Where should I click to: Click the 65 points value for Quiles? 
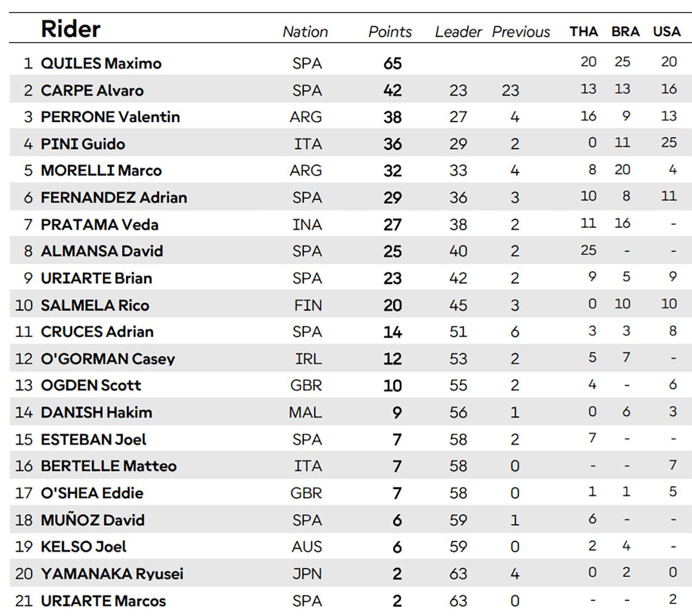tap(393, 63)
